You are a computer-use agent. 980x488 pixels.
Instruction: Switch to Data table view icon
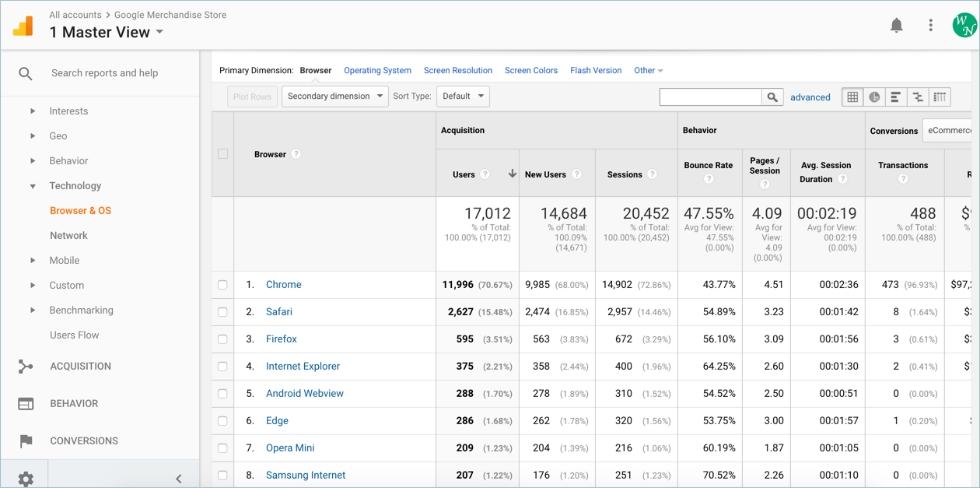tap(853, 97)
